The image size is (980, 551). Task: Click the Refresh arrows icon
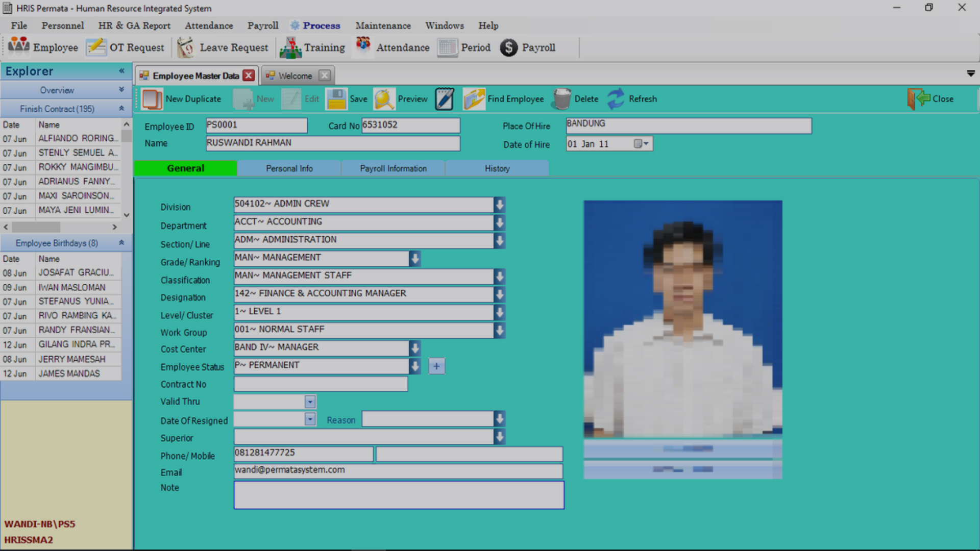pos(616,99)
